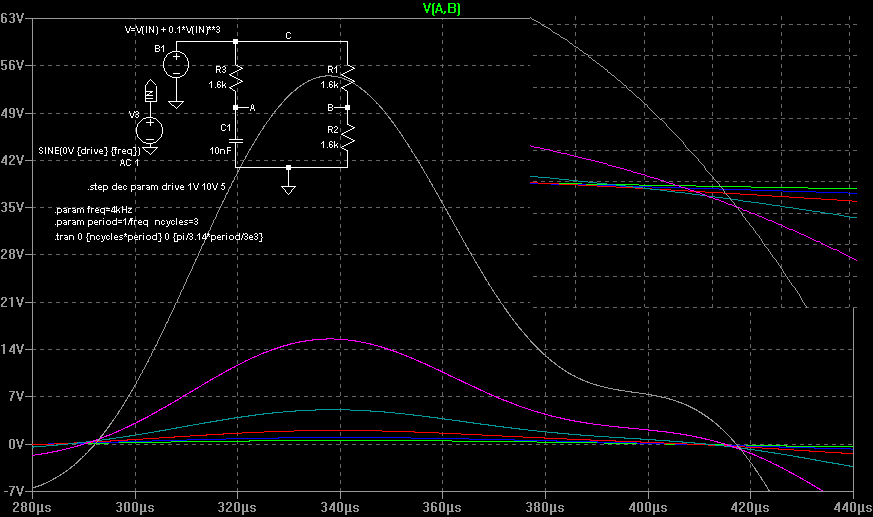Click resistor R3 symbol

pyautogui.click(x=236, y=77)
